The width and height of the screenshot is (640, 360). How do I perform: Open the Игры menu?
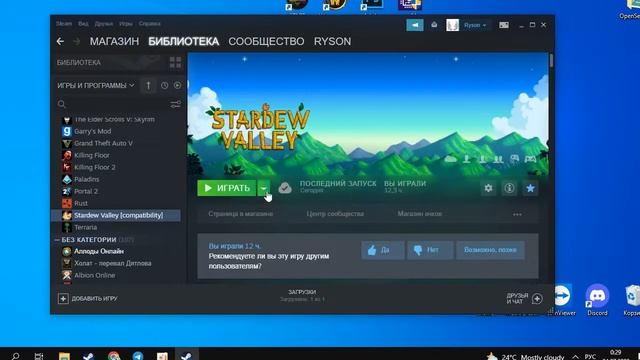[126, 24]
